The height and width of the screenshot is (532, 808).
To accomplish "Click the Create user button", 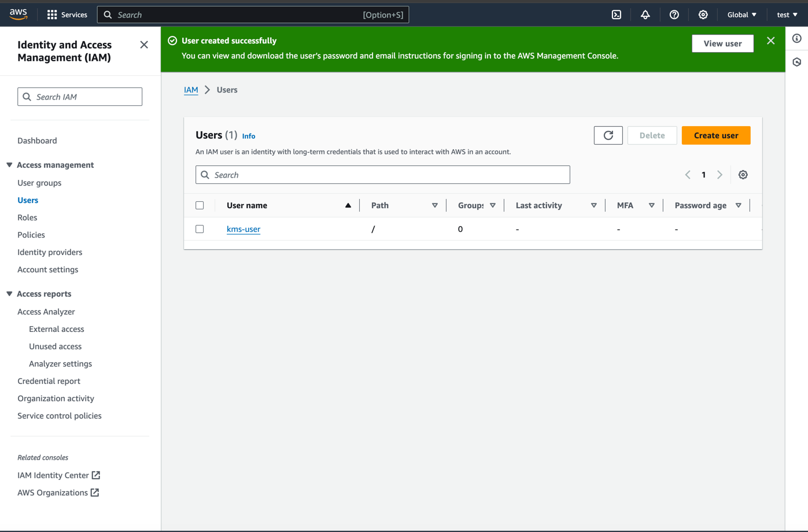I will (716, 135).
